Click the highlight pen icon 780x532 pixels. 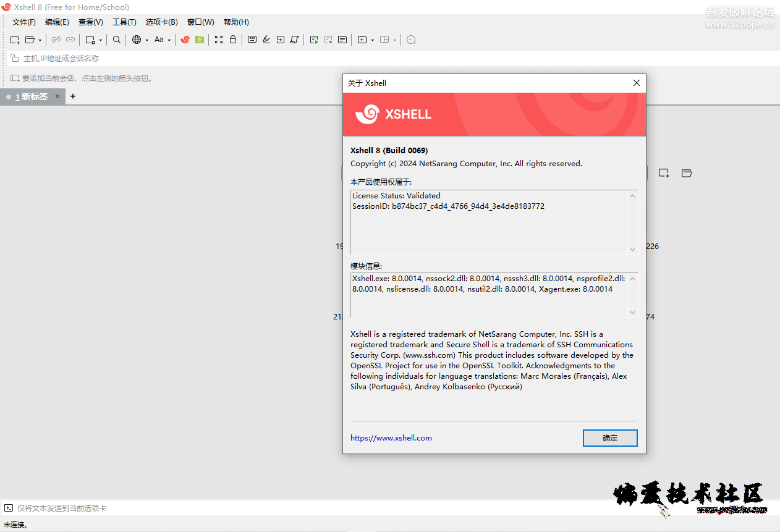(266, 40)
